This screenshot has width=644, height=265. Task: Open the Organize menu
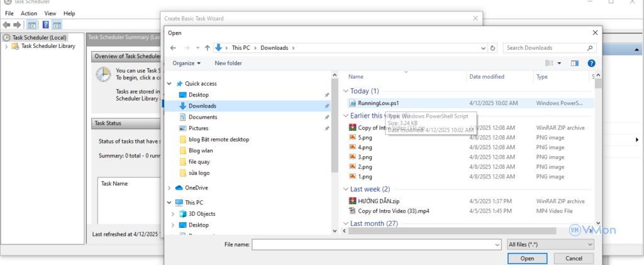coord(186,63)
